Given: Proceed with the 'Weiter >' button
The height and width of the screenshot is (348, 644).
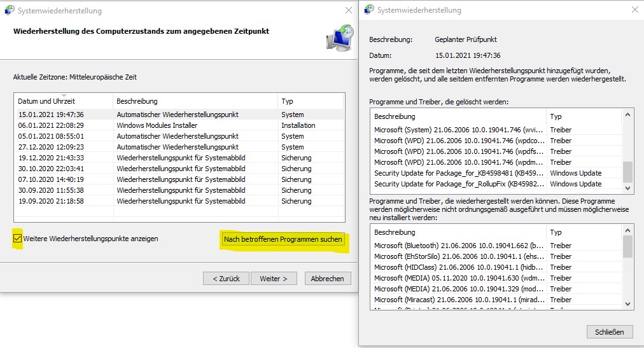Looking at the screenshot, I should 274,278.
